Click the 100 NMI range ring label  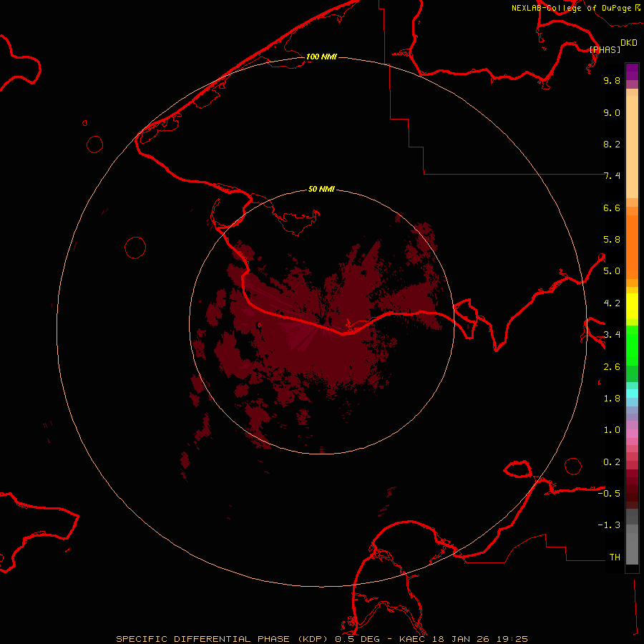coord(321,57)
